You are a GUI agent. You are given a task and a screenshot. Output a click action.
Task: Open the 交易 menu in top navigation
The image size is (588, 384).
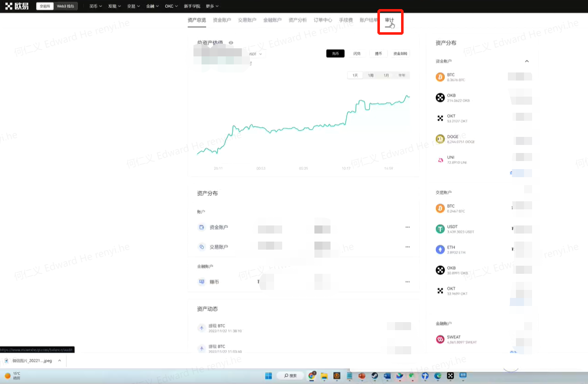point(133,6)
